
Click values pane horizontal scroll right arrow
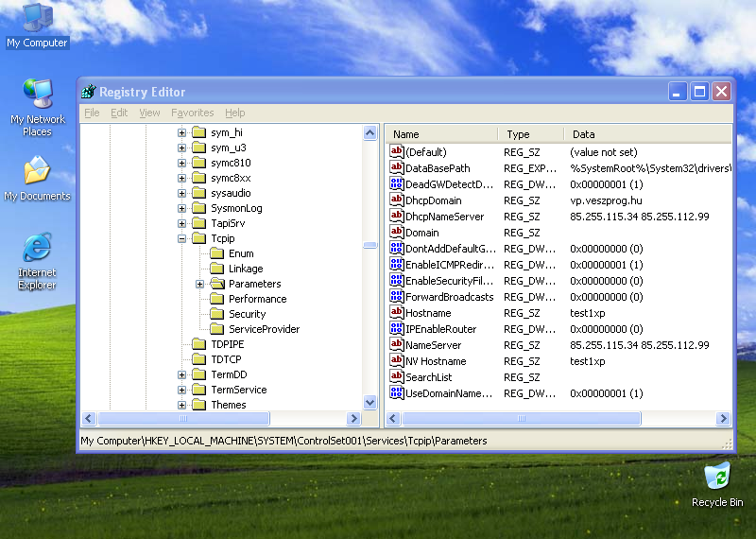coord(723,418)
